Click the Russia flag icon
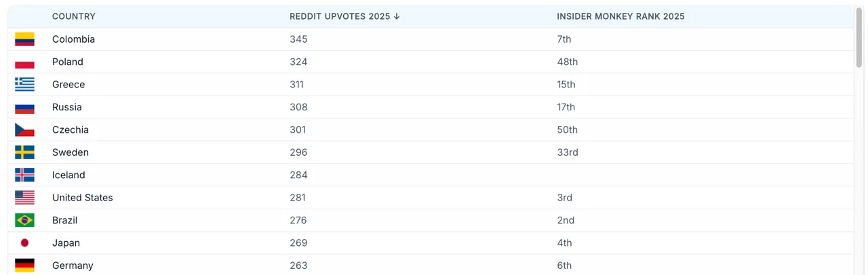The height and width of the screenshot is (275, 868). [24, 107]
